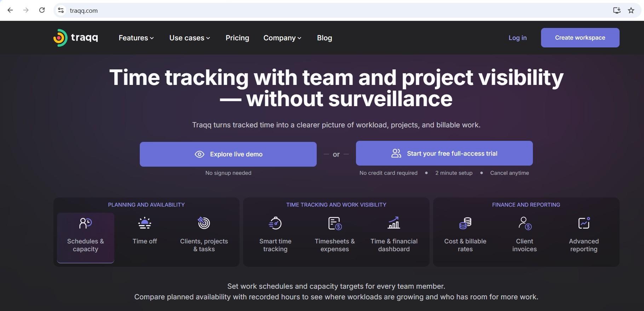Select the Cost & billable rates label
Viewport: 644px width, 311px height.
(x=465, y=245)
